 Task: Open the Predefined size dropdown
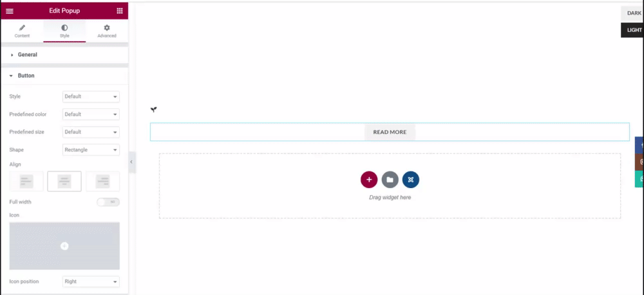click(91, 132)
